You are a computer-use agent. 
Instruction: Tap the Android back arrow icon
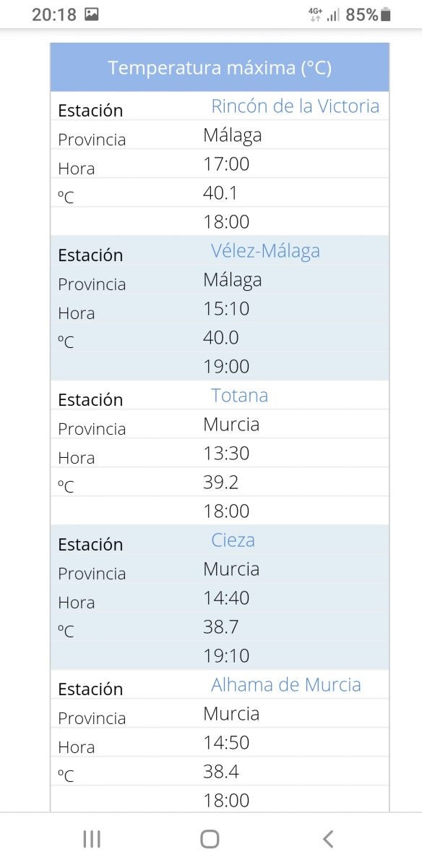pyautogui.click(x=328, y=839)
